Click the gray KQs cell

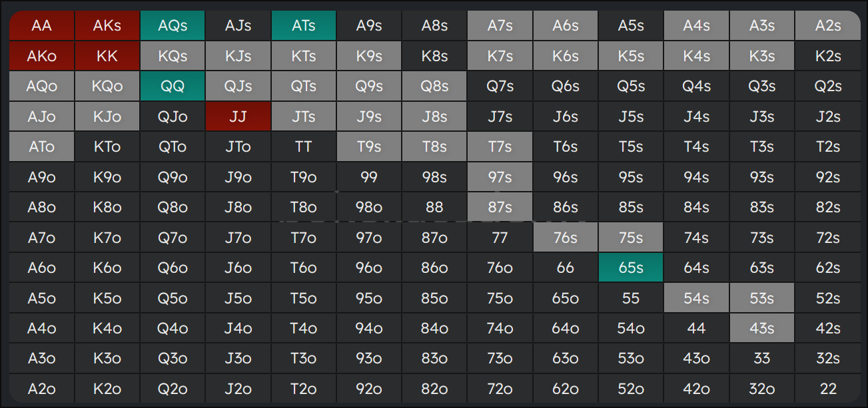(x=173, y=56)
